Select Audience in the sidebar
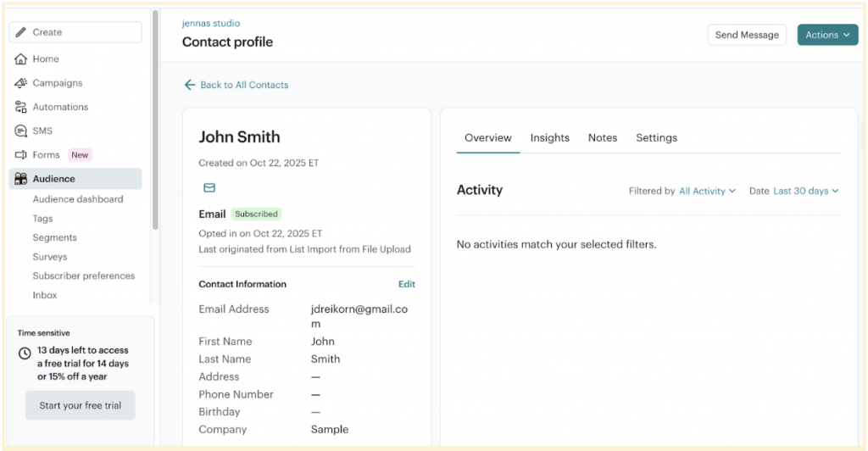This screenshot has height=451, width=868. click(x=75, y=179)
